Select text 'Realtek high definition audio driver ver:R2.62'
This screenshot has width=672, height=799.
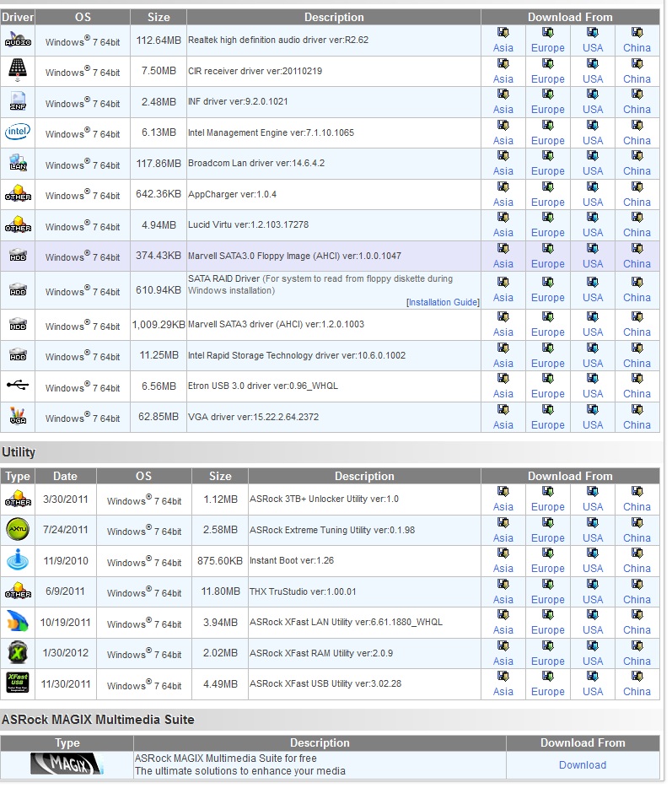[278, 40]
